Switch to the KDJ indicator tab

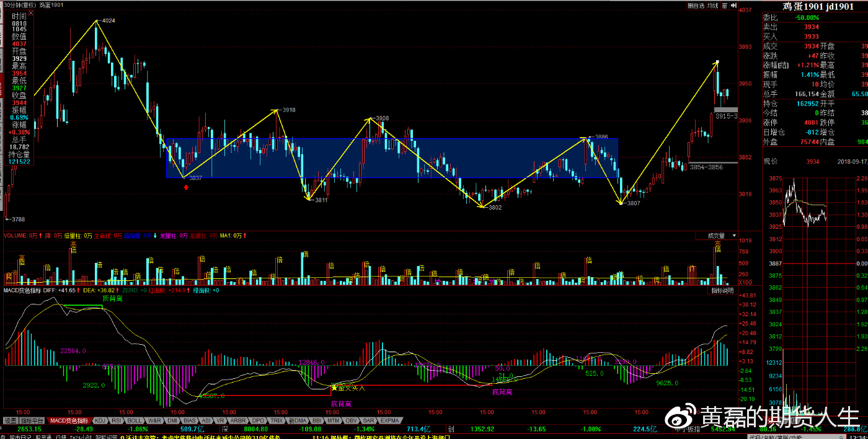(x=100, y=420)
